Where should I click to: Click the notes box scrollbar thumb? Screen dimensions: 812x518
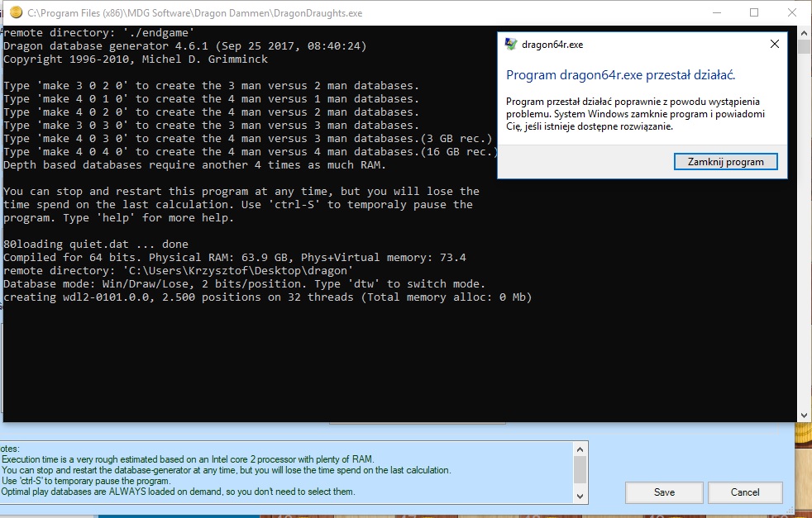coord(580,469)
